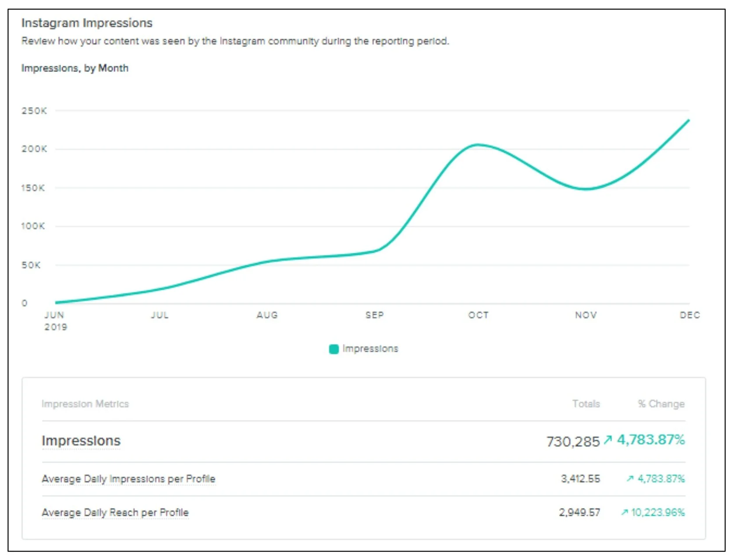Click the 10,223.96% reach change value
Screen dimensions: 733x560
[x=658, y=513]
